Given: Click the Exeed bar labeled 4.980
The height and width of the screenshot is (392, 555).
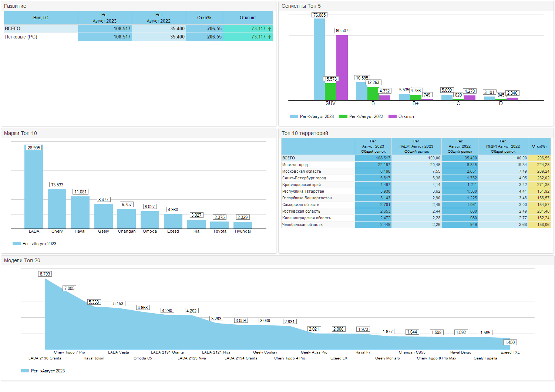Looking at the screenshot, I should pos(173,221).
